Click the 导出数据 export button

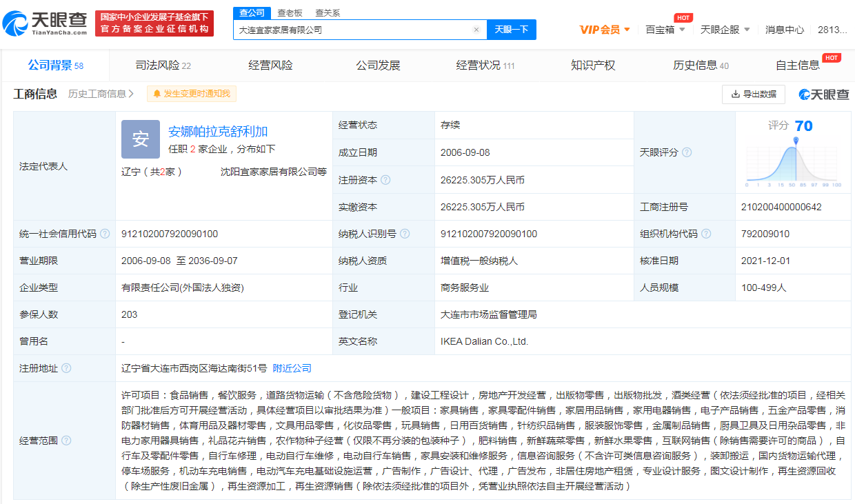(x=753, y=94)
